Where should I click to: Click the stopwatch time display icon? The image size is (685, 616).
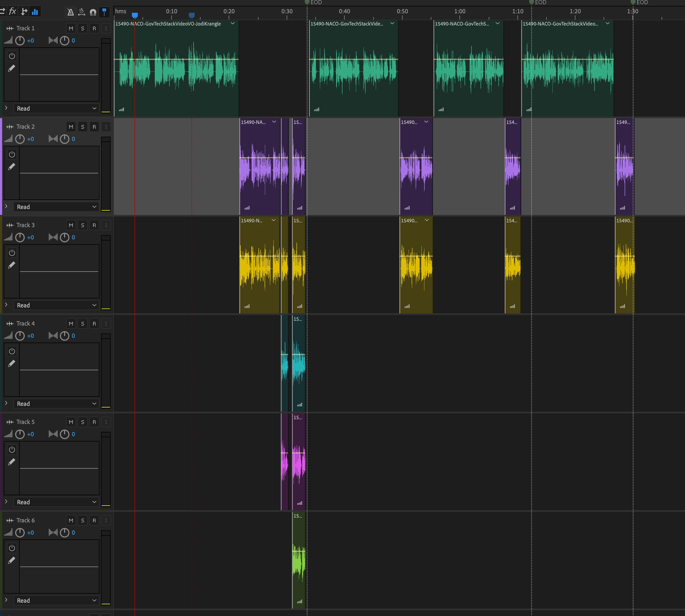pos(82,12)
